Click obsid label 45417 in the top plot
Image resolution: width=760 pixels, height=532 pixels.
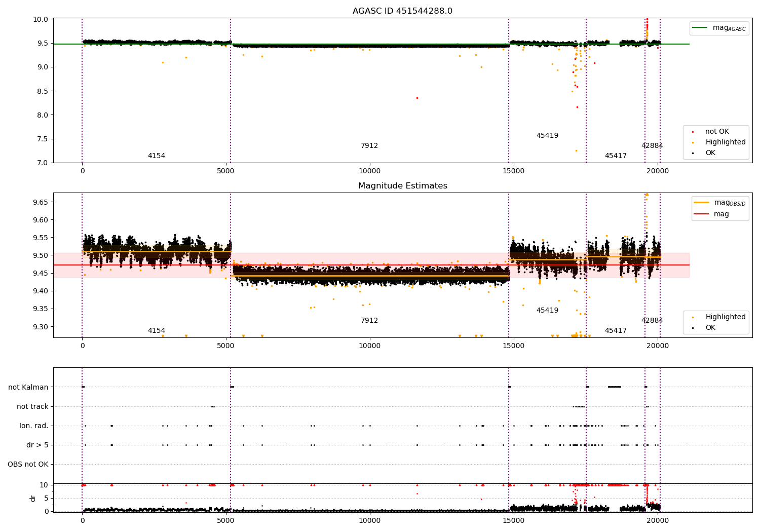616,156
